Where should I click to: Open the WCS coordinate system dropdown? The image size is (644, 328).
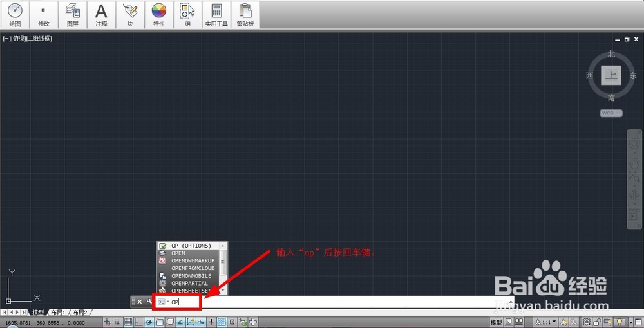[611, 113]
